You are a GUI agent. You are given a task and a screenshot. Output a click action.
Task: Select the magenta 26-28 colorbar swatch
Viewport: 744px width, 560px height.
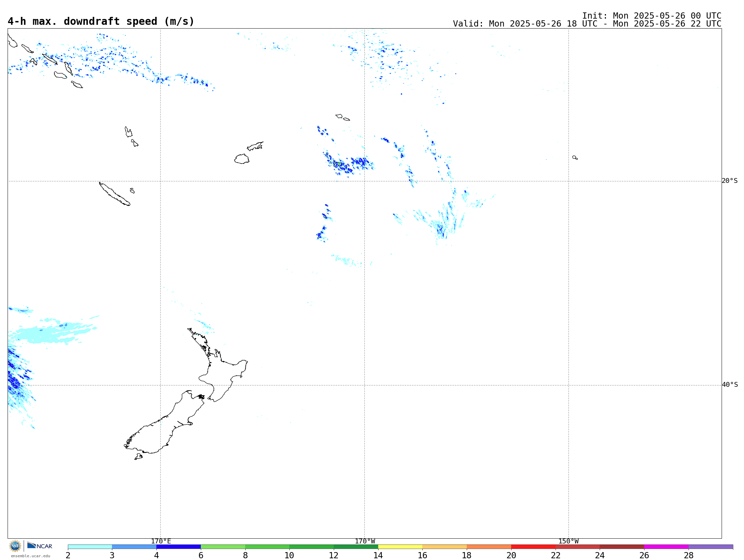[666, 547]
